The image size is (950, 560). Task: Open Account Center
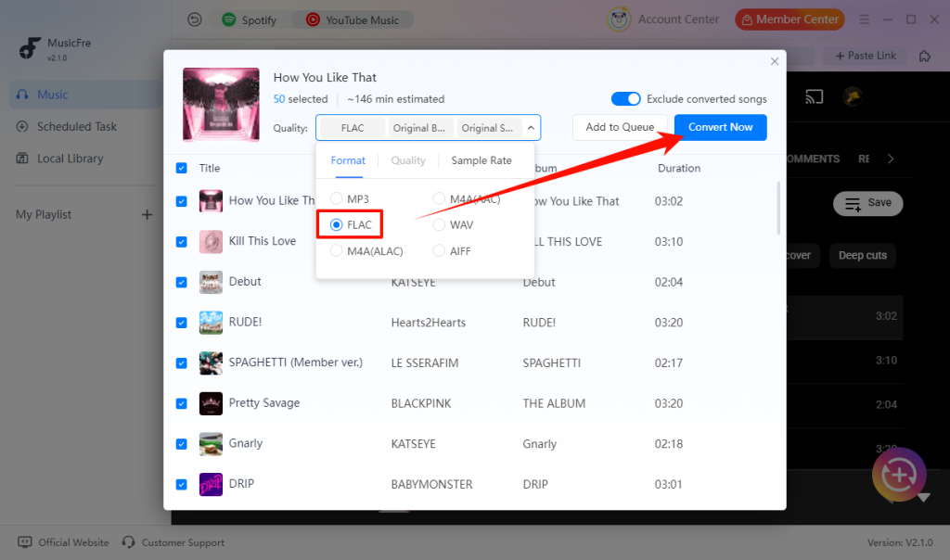click(x=678, y=19)
